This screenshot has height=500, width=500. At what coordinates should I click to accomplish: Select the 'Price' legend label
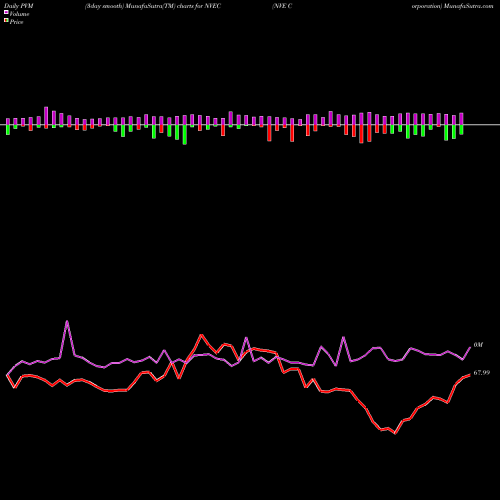pyautogui.click(x=16, y=22)
